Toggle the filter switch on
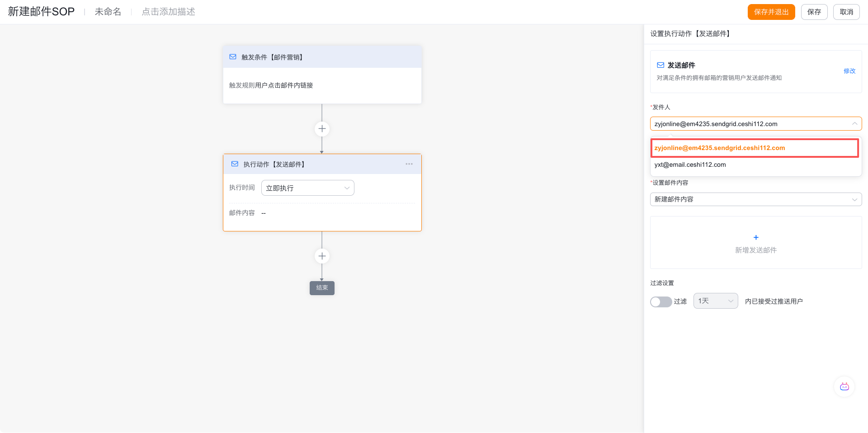The width and height of the screenshot is (868, 433). click(x=661, y=301)
